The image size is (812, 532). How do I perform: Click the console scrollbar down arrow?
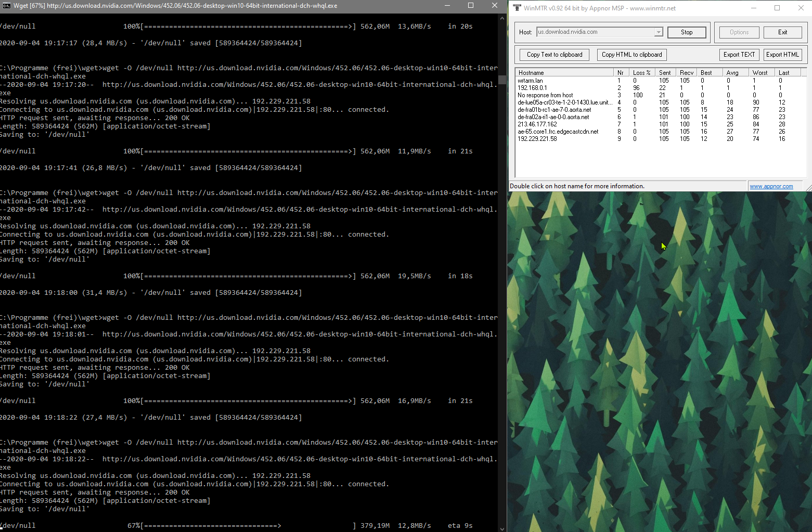(502, 528)
